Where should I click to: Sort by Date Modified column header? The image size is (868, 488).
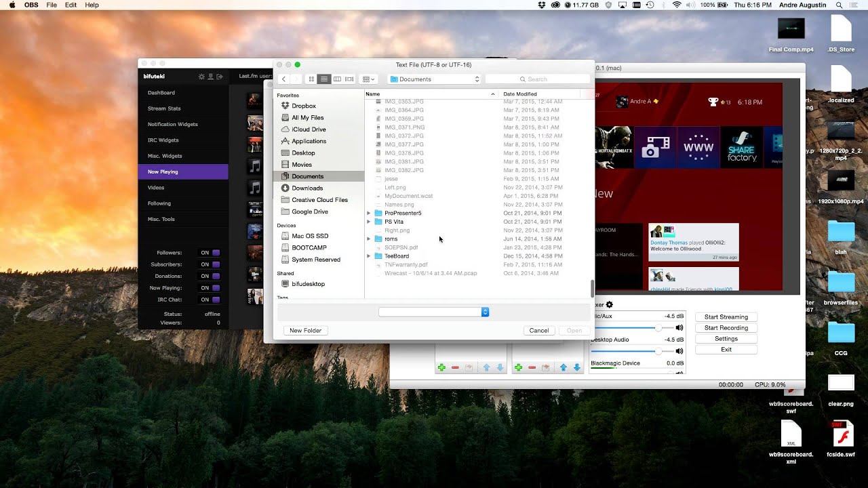coord(540,94)
